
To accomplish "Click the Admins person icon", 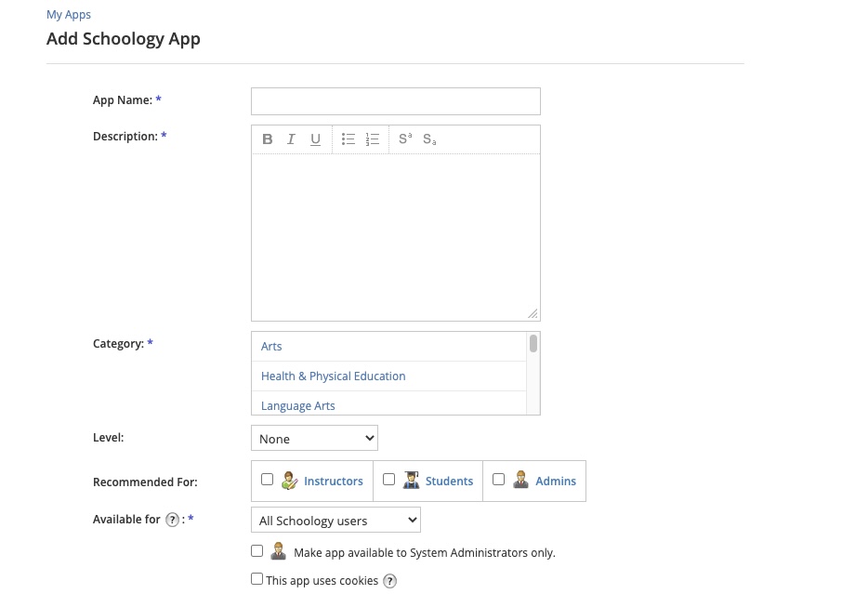I will tap(520, 480).
